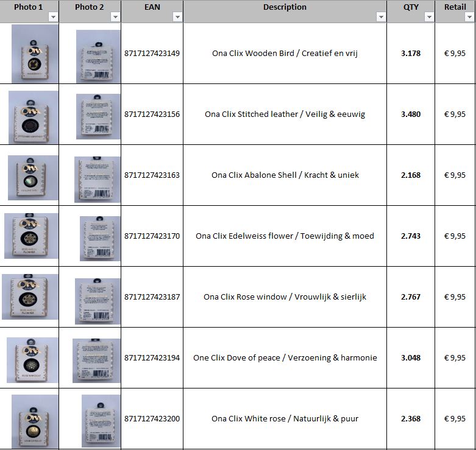The width and height of the screenshot is (476, 450).
Task: Click EAN cell 8717127423163
Action: pyautogui.click(x=152, y=175)
